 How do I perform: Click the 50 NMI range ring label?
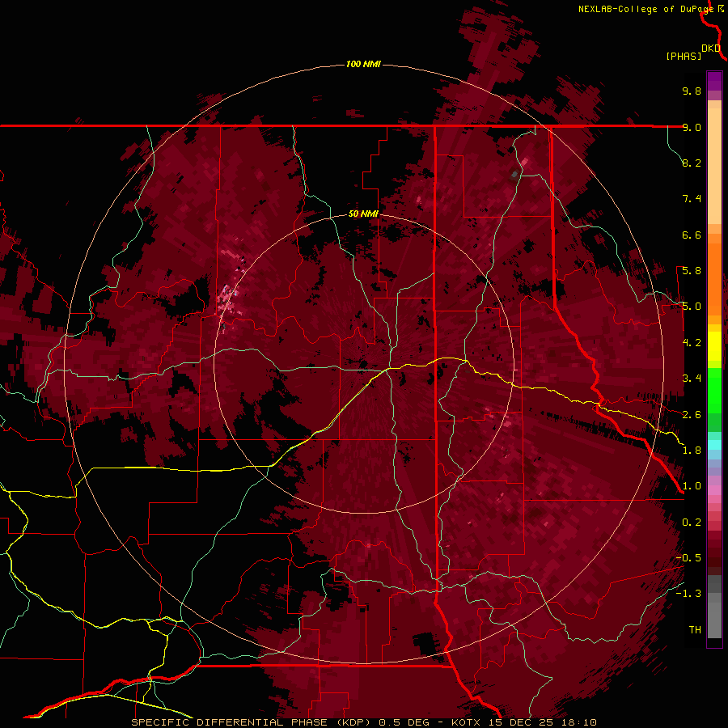coord(363,214)
